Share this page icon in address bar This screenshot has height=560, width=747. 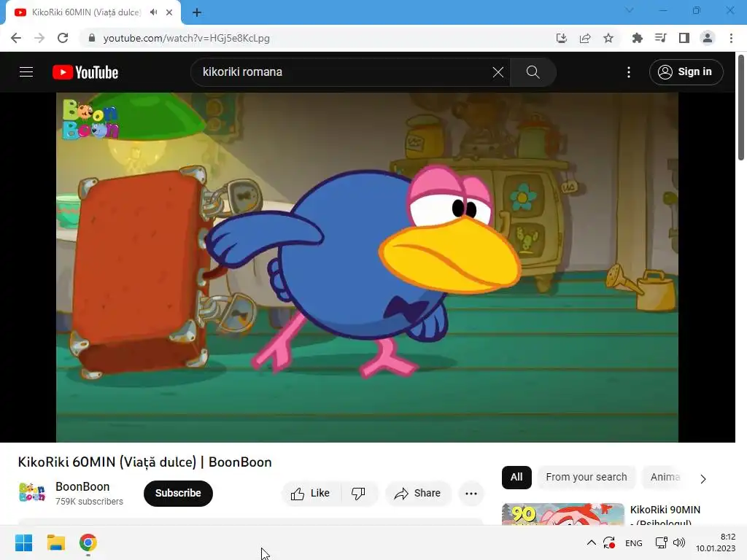coord(585,38)
